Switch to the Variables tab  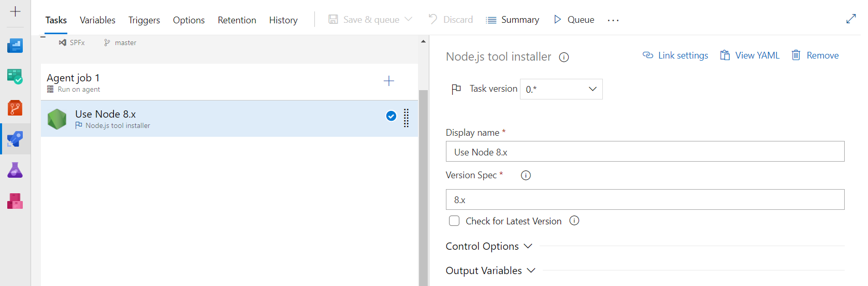click(x=97, y=20)
